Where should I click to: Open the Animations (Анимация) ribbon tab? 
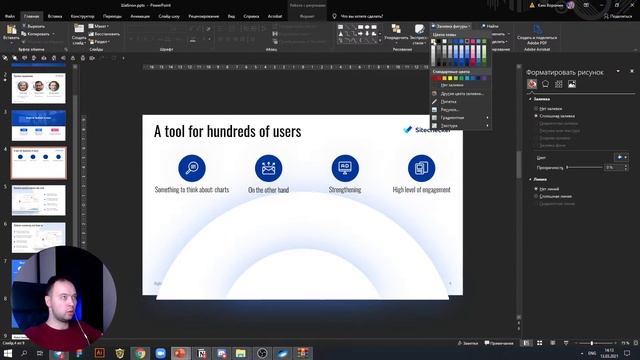click(140, 16)
